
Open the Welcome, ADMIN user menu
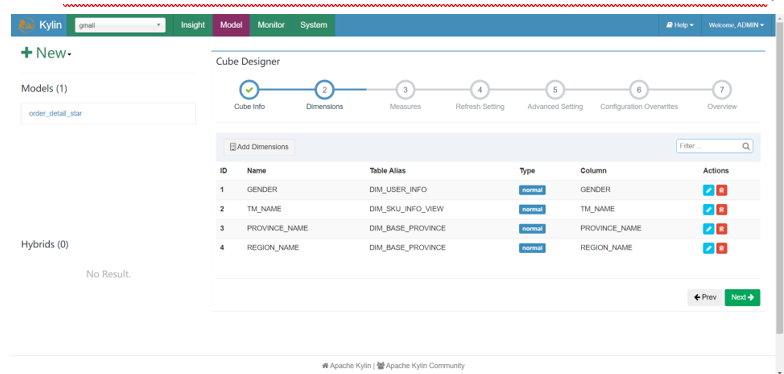[x=736, y=25]
